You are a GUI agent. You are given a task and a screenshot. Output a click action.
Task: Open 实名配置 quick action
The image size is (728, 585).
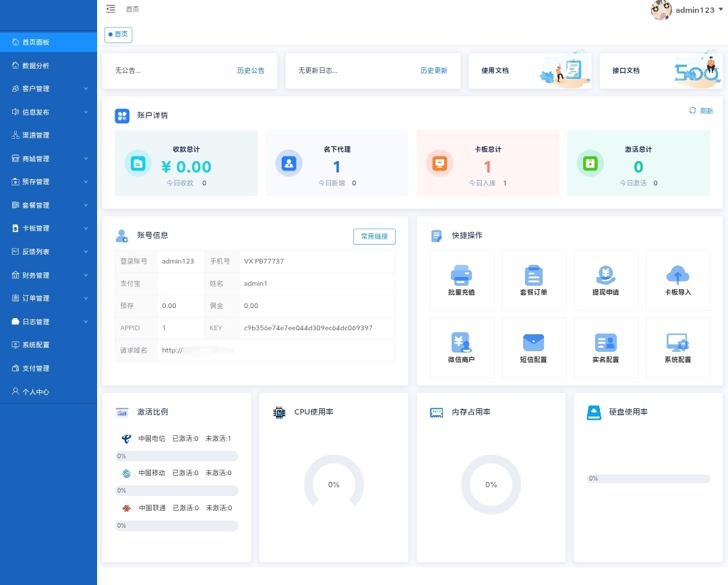605,348
